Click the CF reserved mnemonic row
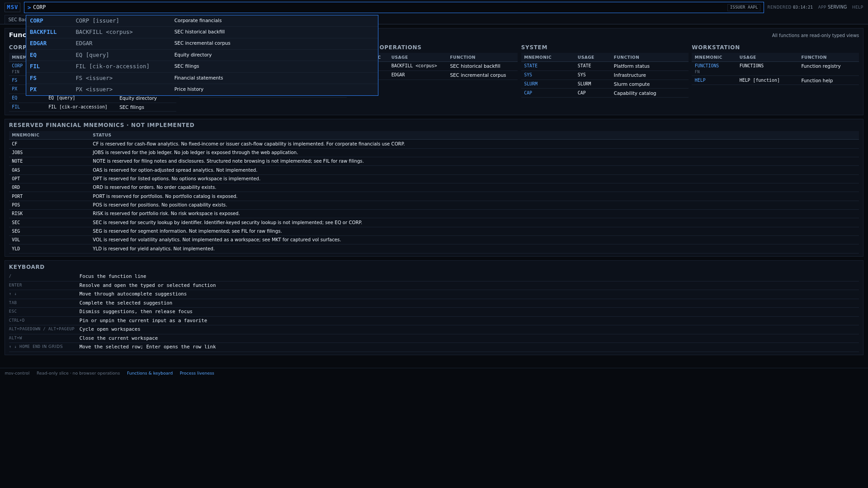Screen dimensions: 868x488 [434, 144]
